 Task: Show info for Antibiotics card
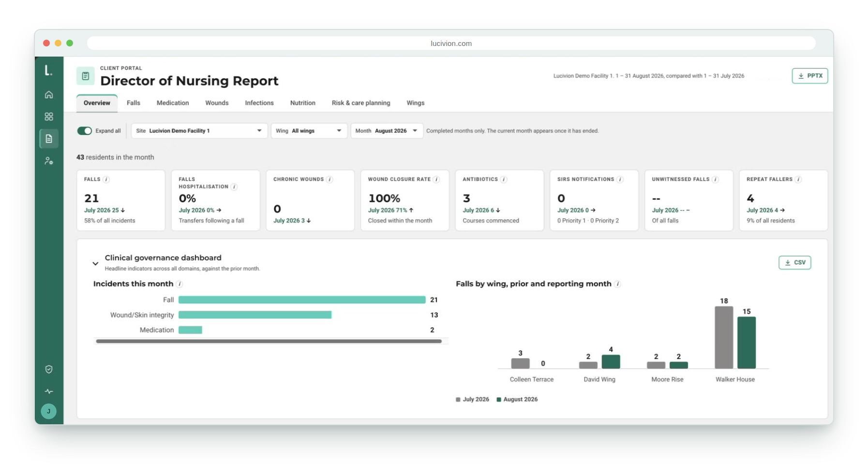(x=504, y=180)
